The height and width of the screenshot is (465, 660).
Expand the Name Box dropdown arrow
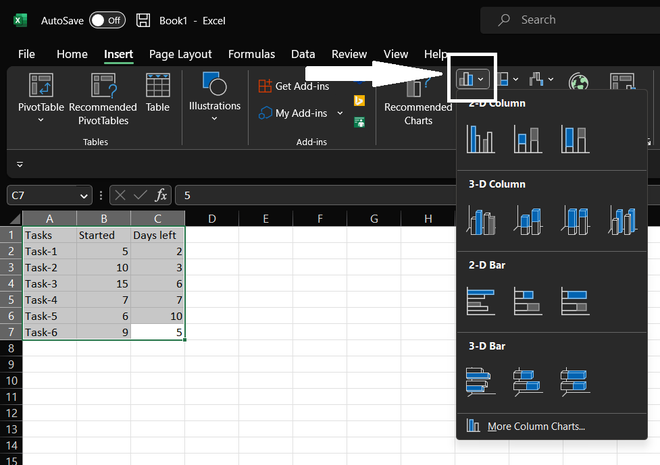(82, 196)
